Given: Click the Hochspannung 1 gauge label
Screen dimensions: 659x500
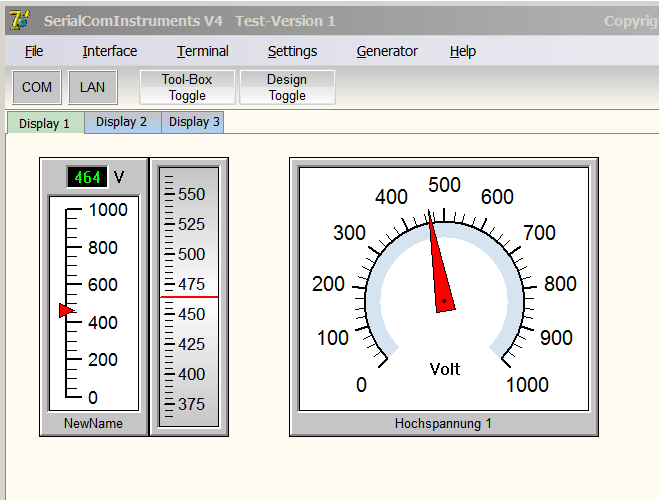Looking at the screenshot, I should coord(443,423).
